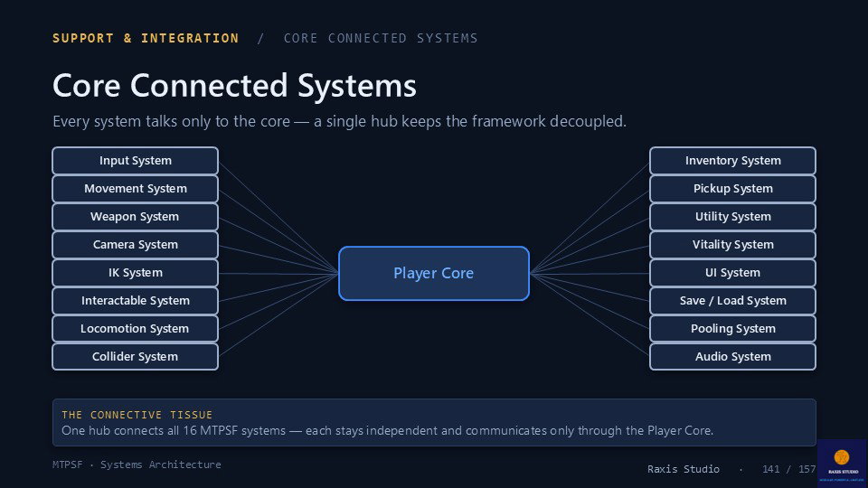Click the Core Connected Systems breadcrumb label
868x488 pixels.
pyautogui.click(x=381, y=38)
